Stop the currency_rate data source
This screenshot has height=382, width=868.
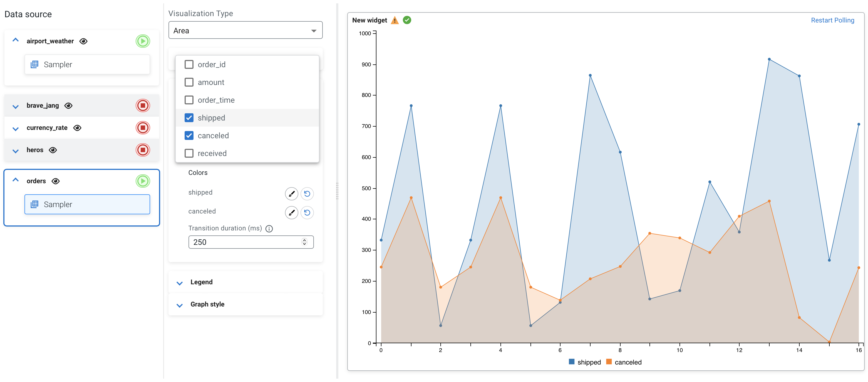pyautogui.click(x=143, y=128)
